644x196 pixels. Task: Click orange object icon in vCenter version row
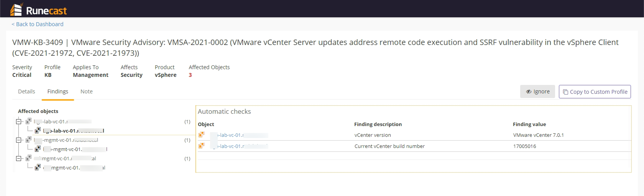click(201, 135)
